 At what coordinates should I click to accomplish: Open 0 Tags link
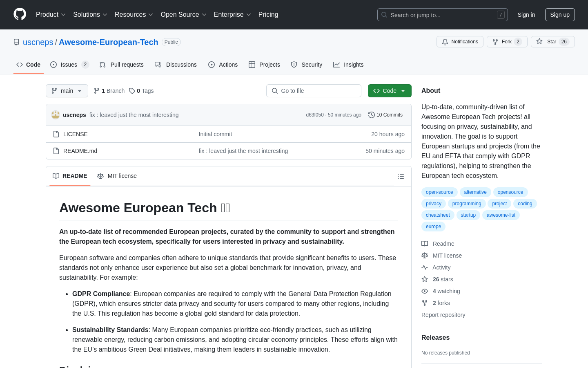[141, 91]
